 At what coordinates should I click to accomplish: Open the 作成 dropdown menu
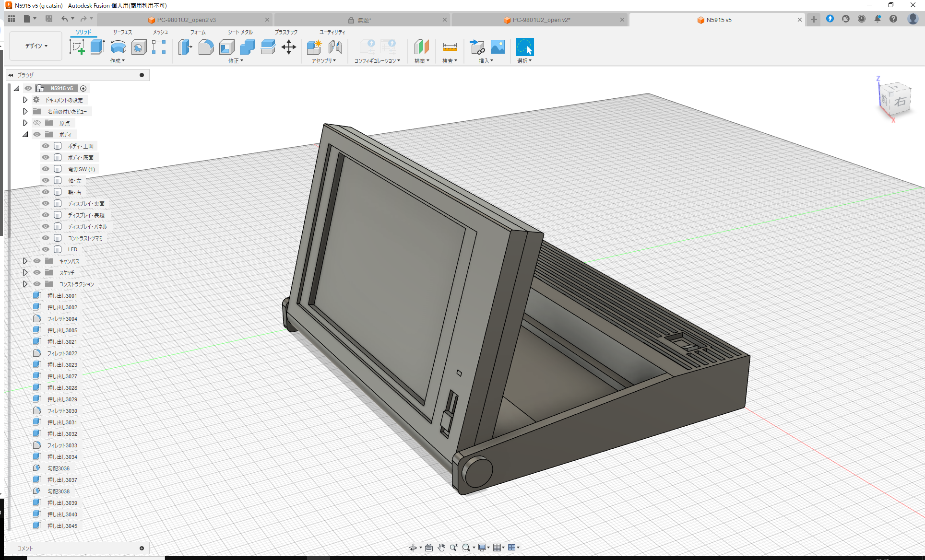118,60
